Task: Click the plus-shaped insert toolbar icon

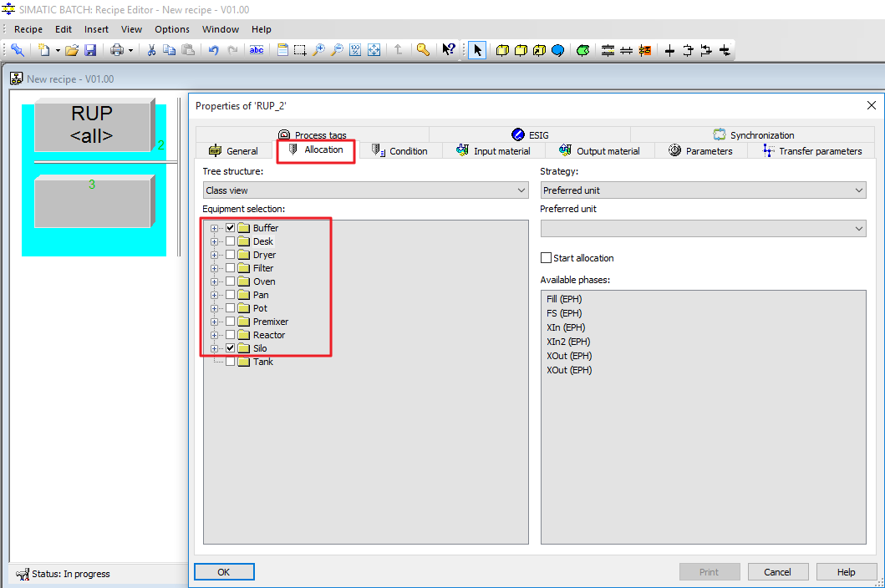Action: [x=669, y=50]
